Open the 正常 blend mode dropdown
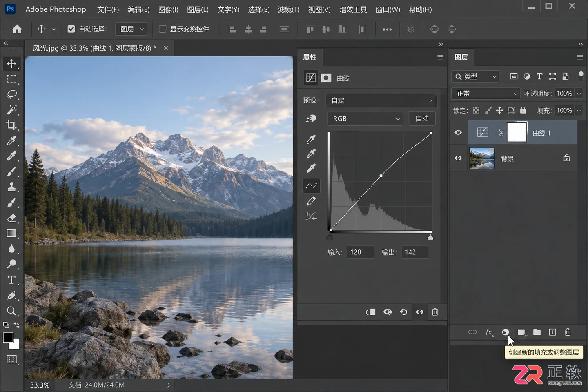The image size is (588, 392). (x=486, y=94)
